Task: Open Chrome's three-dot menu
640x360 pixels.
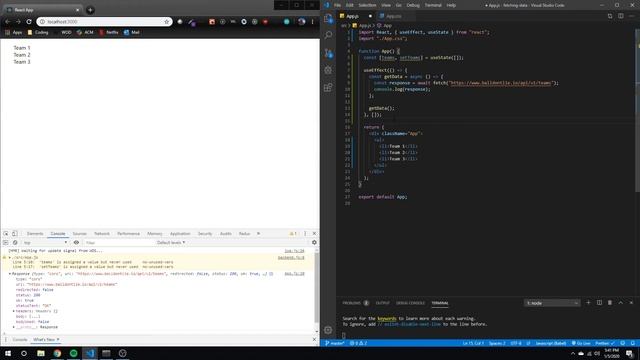Action: tap(313, 22)
